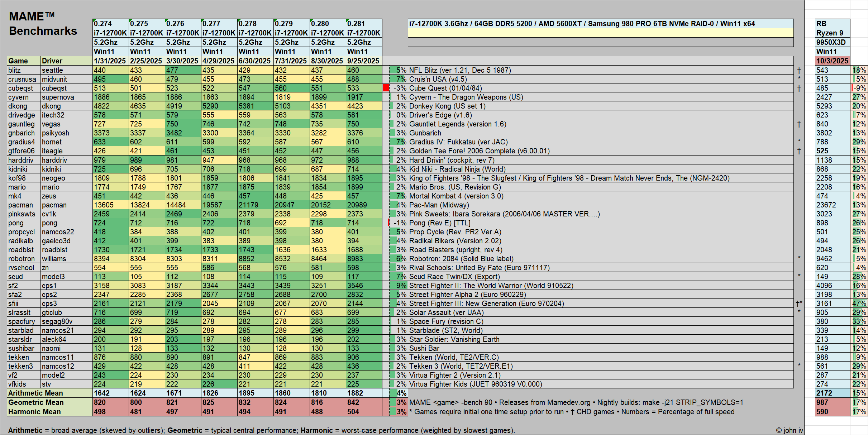Click the dagger-asterisk marker on Street Fighter III row
This screenshot has width=868, height=435.
click(799, 303)
